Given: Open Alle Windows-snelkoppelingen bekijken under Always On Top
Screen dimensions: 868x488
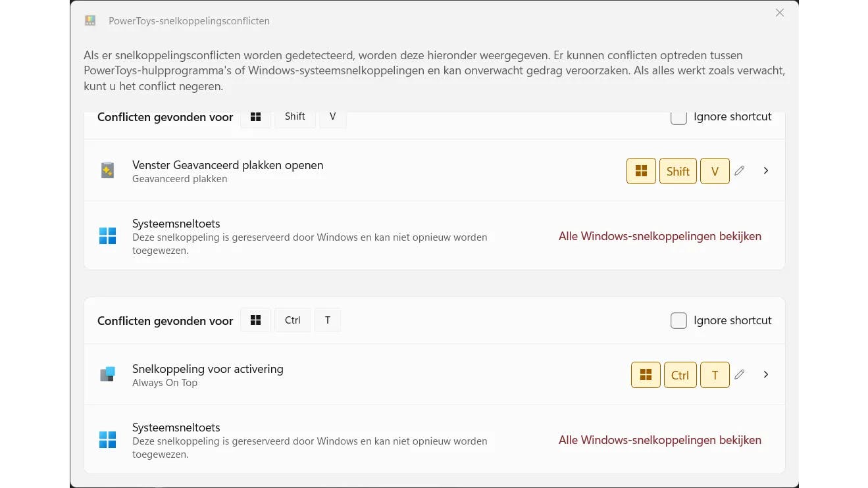Looking at the screenshot, I should [659, 440].
